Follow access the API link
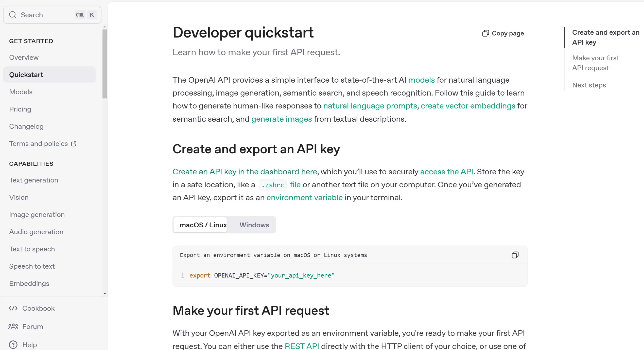 447,172
